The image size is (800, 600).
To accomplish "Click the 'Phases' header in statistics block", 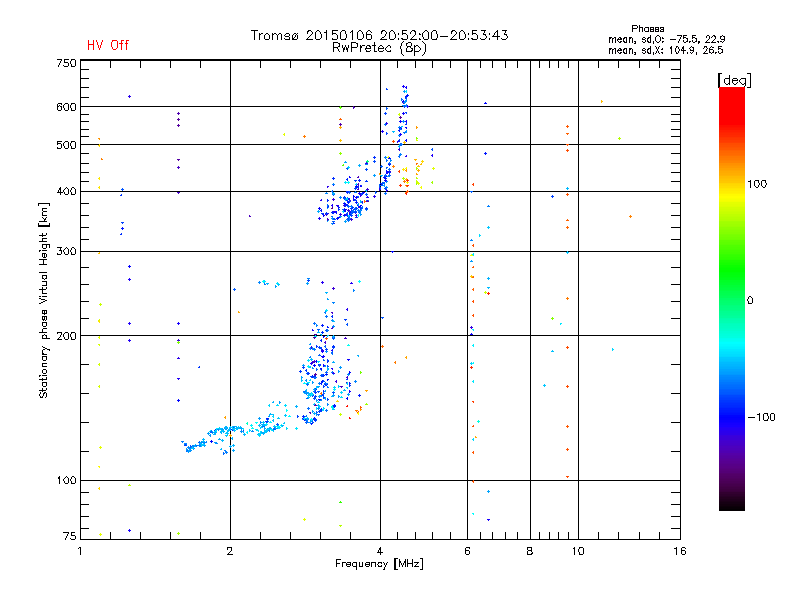I will (x=647, y=29).
